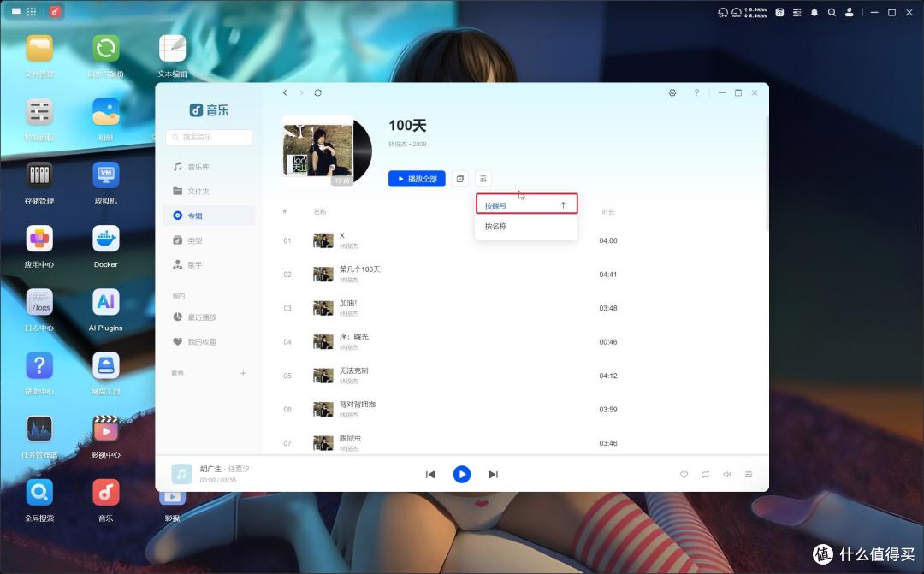Viewport: 924px width, 574px height.
Task: Open storage disk icon in system bar
Action: [779, 12]
